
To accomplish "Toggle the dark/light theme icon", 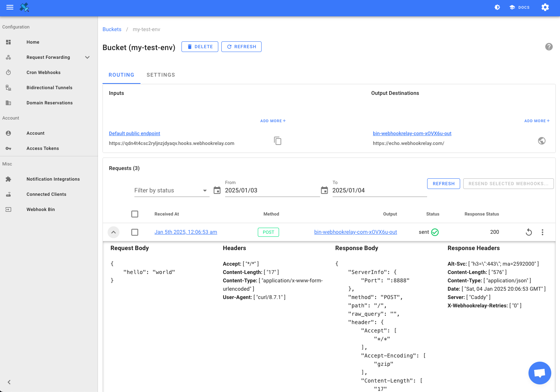I will click(497, 7).
